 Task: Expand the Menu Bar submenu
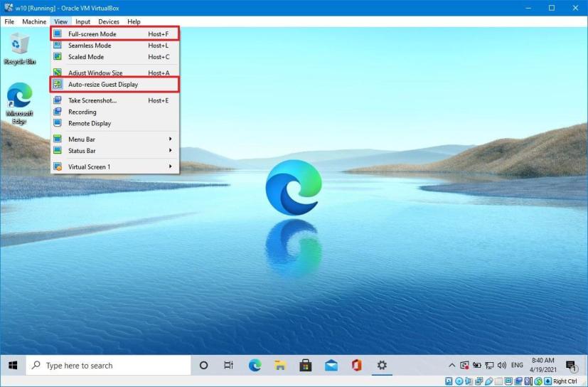(114, 139)
